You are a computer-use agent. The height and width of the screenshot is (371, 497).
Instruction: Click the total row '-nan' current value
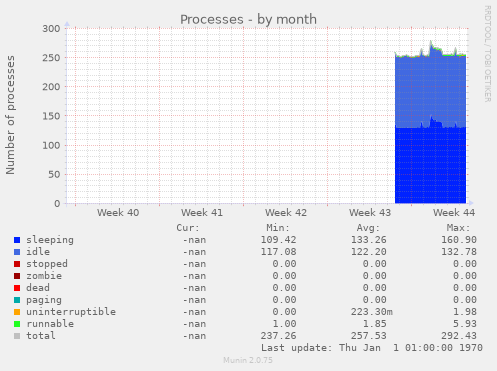pos(194,336)
